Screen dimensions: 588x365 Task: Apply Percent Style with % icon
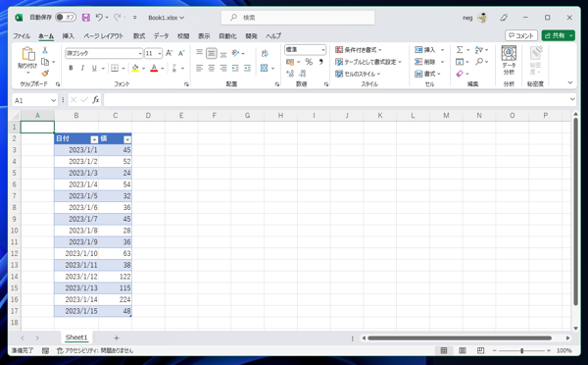click(x=309, y=62)
